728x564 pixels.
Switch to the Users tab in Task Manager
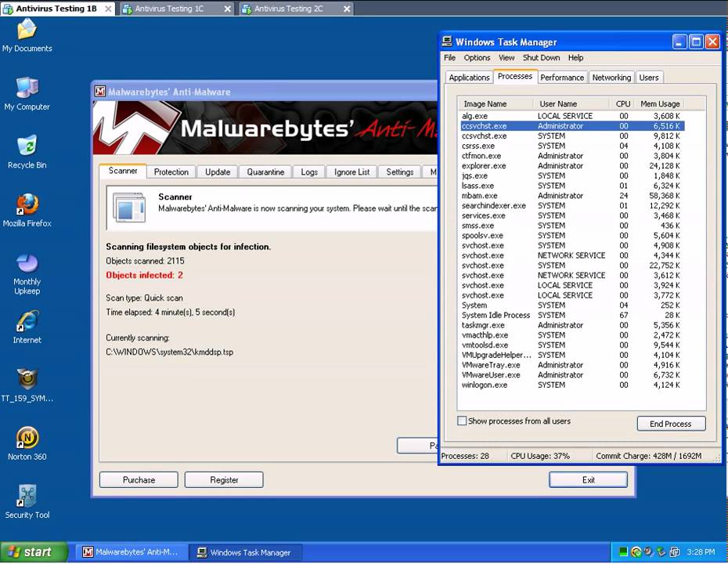click(x=649, y=78)
